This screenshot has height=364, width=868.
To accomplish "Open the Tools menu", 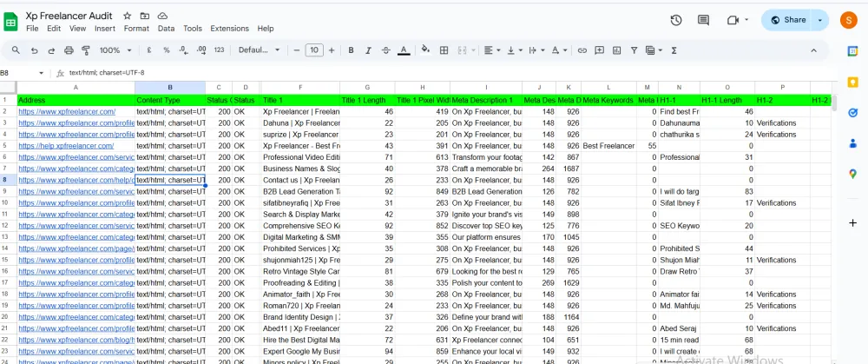I will tap(193, 29).
